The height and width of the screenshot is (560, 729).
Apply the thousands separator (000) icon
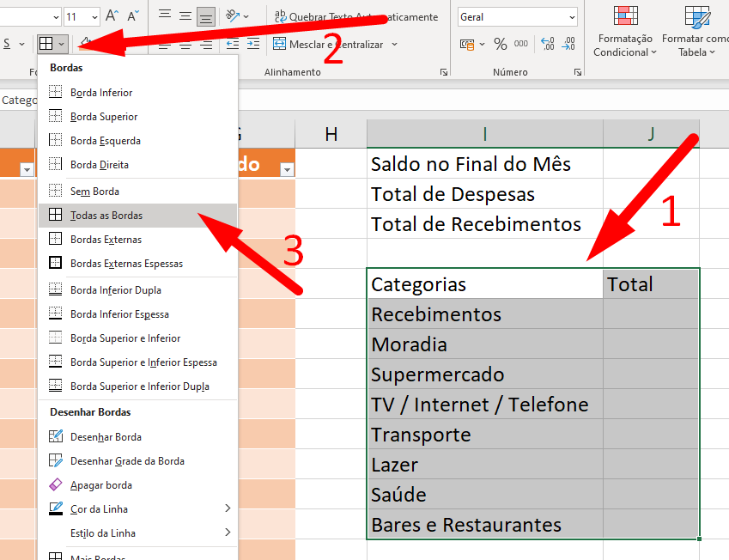(x=520, y=44)
